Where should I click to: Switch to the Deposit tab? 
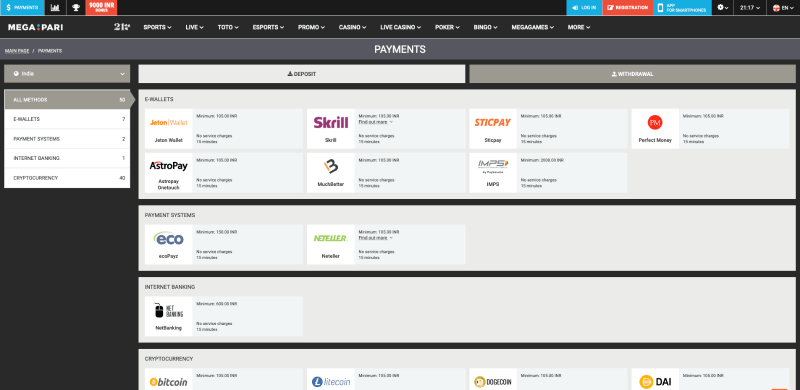coord(302,74)
